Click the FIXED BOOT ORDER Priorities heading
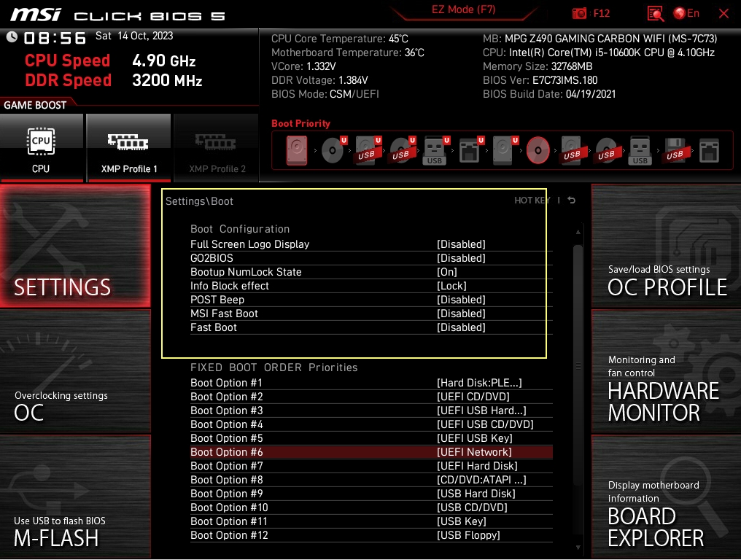The image size is (741, 560). click(x=274, y=367)
